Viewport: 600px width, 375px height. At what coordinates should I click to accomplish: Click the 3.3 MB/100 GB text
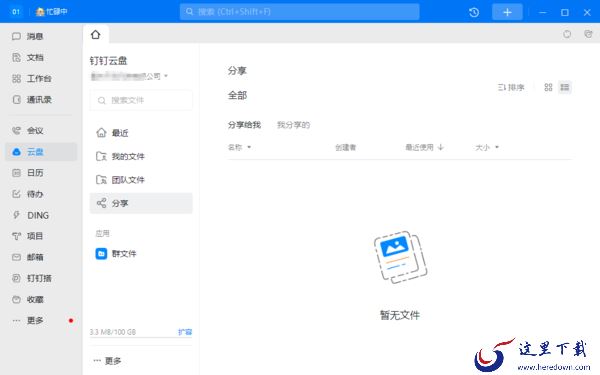[x=112, y=332]
